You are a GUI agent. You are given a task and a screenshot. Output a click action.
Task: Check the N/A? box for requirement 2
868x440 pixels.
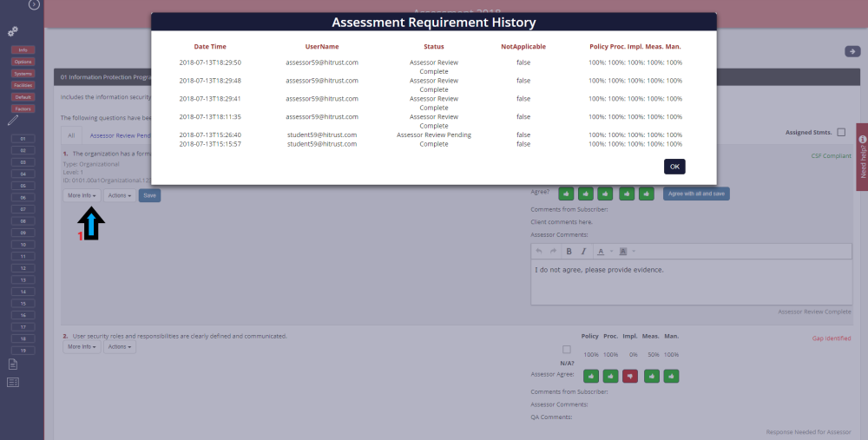(566, 350)
